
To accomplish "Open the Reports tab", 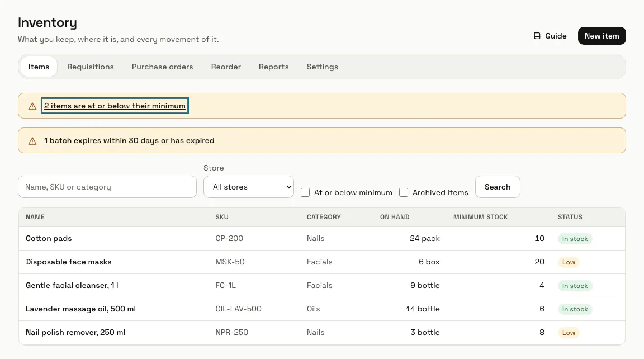I will (x=273, y=67).
